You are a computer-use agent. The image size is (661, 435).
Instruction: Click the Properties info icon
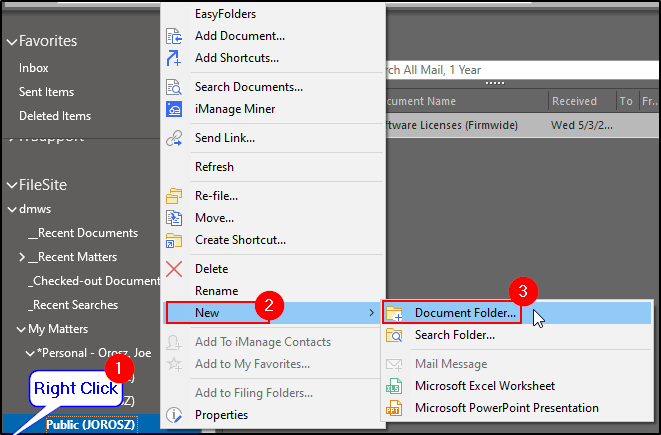pyautogui.click(x=174, y=415)
